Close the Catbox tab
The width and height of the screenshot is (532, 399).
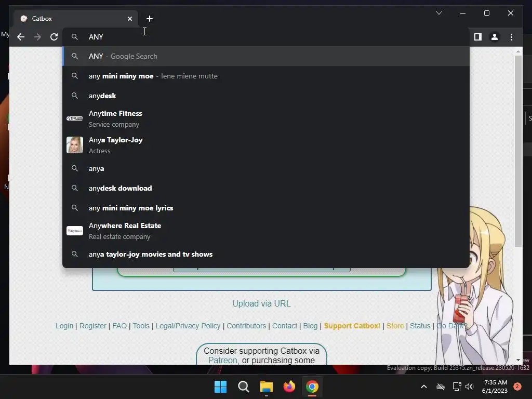point(129,19)
